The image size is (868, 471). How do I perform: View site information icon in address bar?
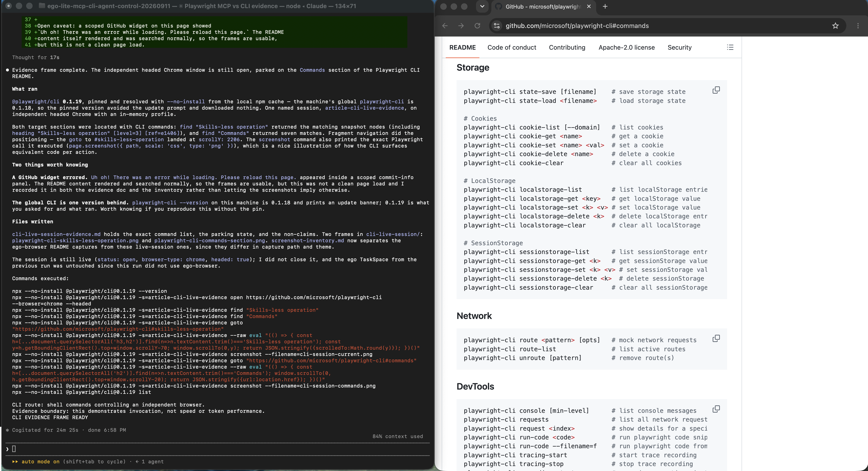pos(497,26)
